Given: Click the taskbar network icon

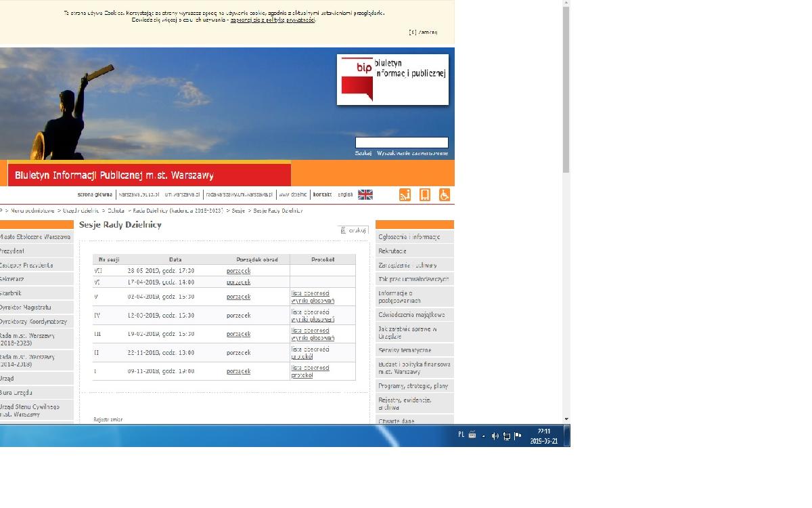Looking at the screenshot, I should 506,436.
